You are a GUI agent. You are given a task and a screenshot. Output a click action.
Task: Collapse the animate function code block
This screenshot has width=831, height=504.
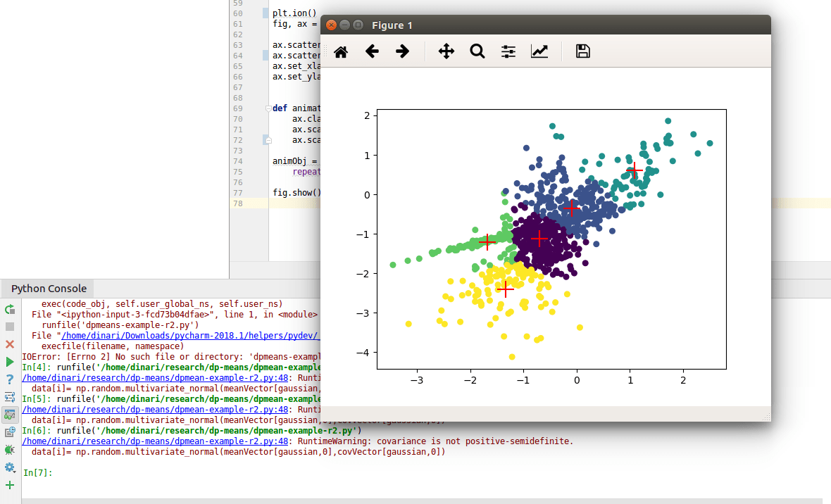click(x=268, y=109)
